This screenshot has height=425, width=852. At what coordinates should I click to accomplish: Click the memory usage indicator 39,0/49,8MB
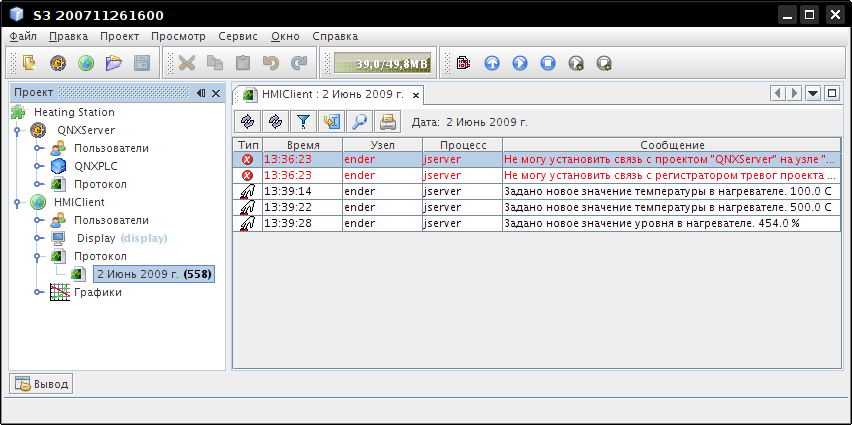coord(383,63)
